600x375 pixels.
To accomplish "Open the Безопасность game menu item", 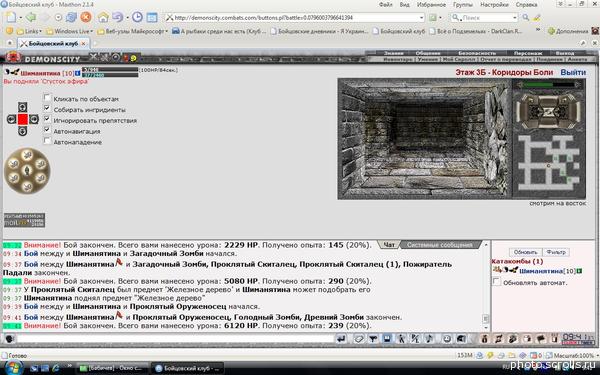I will [x=477, y=53].
